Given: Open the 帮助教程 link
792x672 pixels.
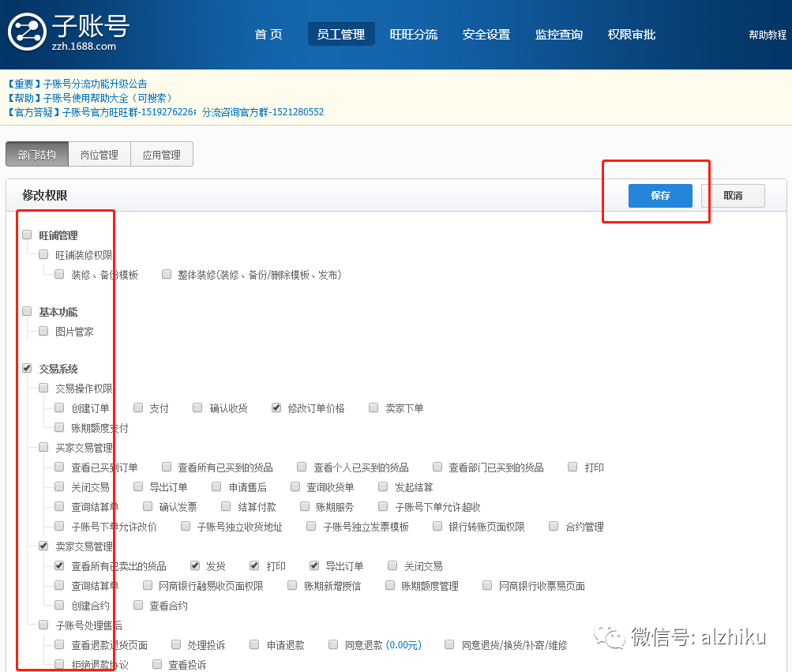Looking at the screenshot, I should (x=768, y=35).
